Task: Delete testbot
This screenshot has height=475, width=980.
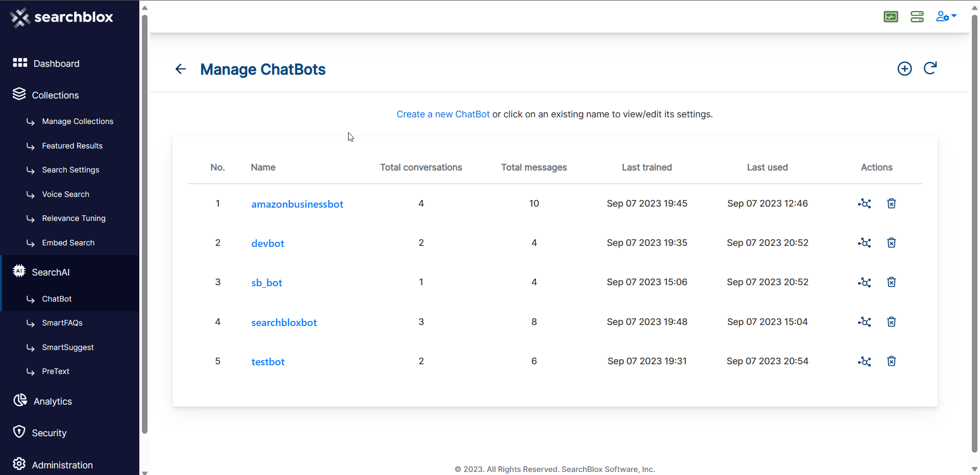Action: [x=891, y=361]
